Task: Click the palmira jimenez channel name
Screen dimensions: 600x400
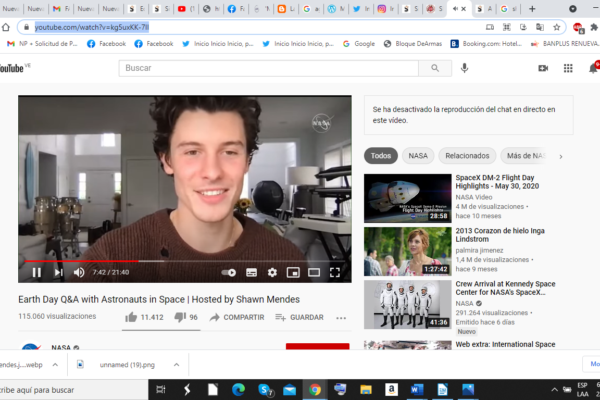Action: [x=479, y=250]
